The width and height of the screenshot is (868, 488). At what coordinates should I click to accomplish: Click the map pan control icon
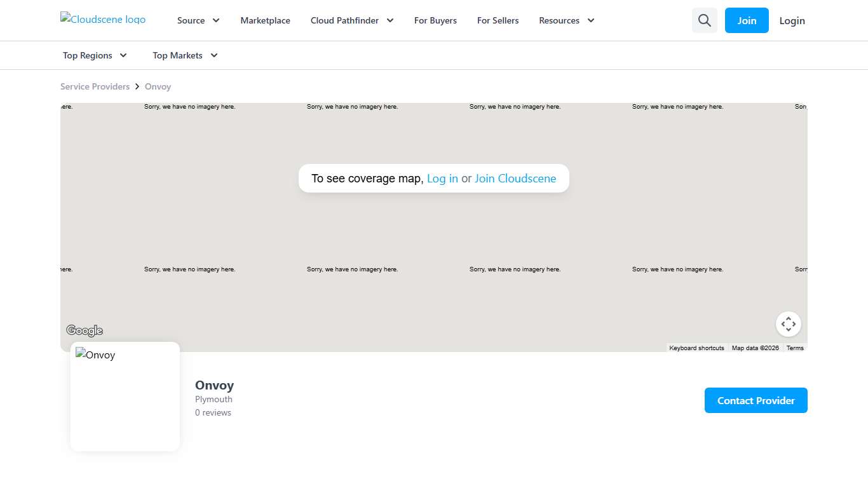point(788,324)
